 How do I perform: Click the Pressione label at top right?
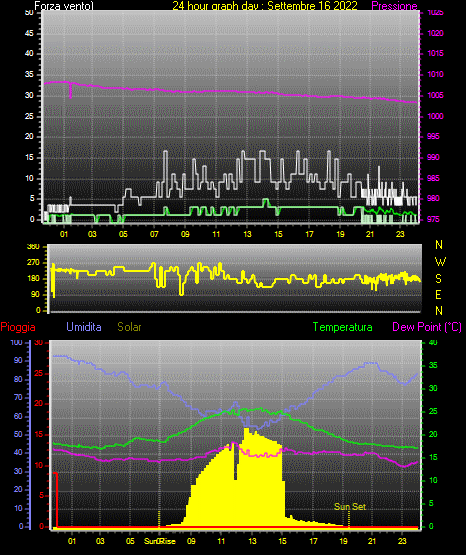pos(394,6)
